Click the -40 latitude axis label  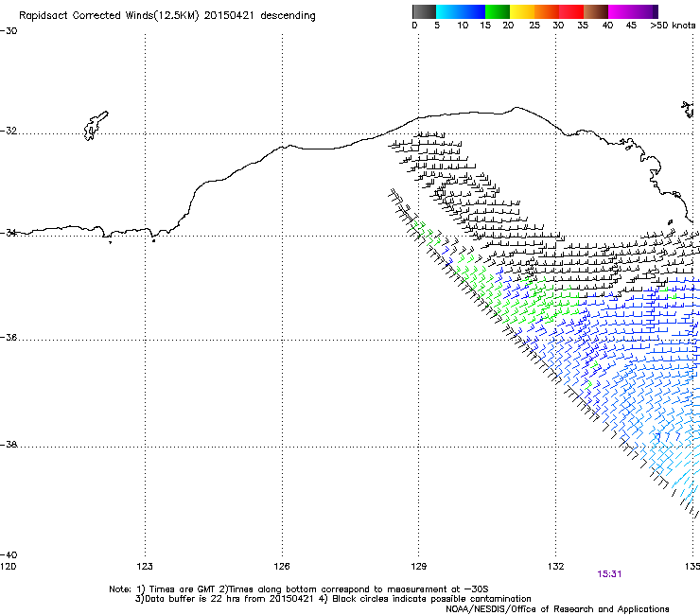tap(9, 554)
